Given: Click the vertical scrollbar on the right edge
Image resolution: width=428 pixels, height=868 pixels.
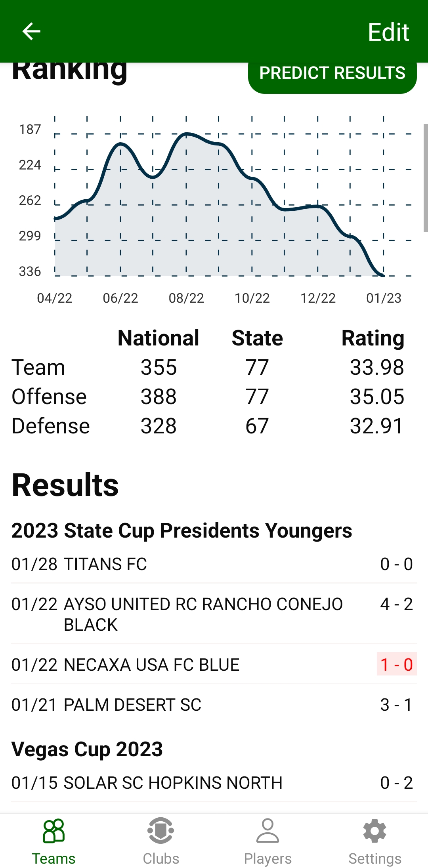Looking at the screenshot, I should click(x=425, y=177).
